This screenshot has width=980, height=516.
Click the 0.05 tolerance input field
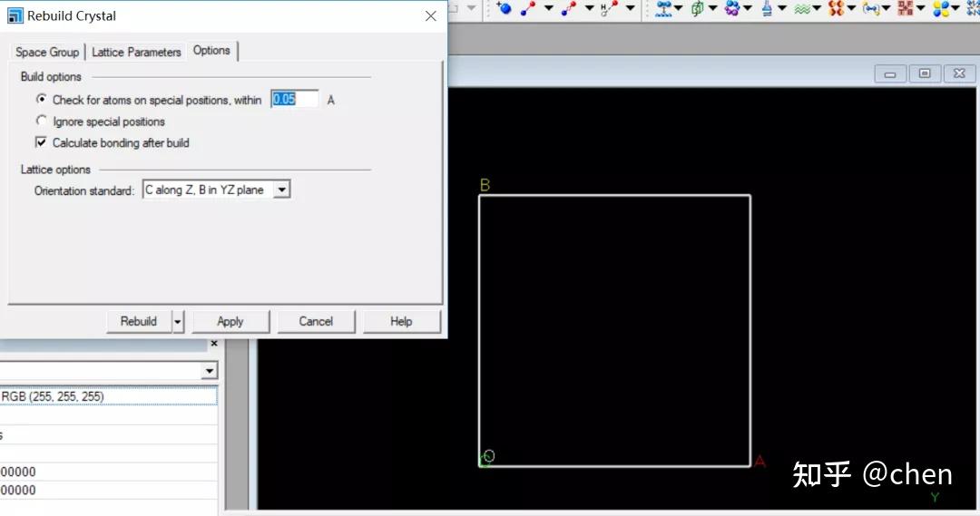[294, 99]
